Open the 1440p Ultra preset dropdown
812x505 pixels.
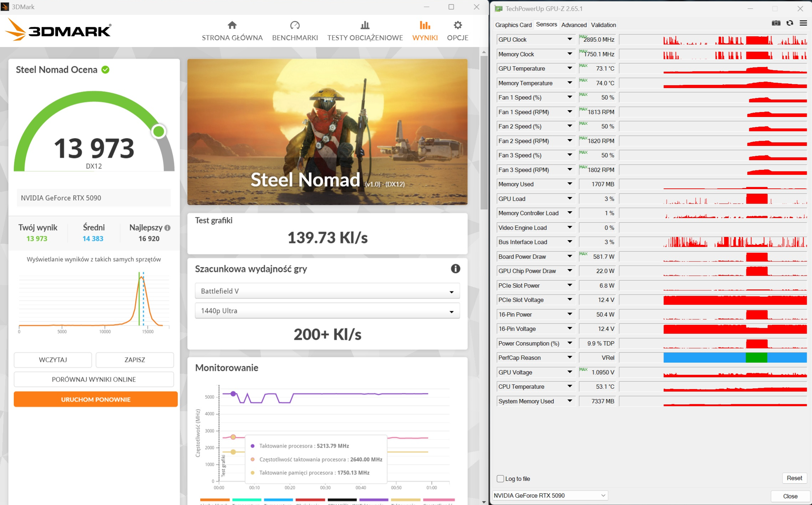[x=327, y=311]
